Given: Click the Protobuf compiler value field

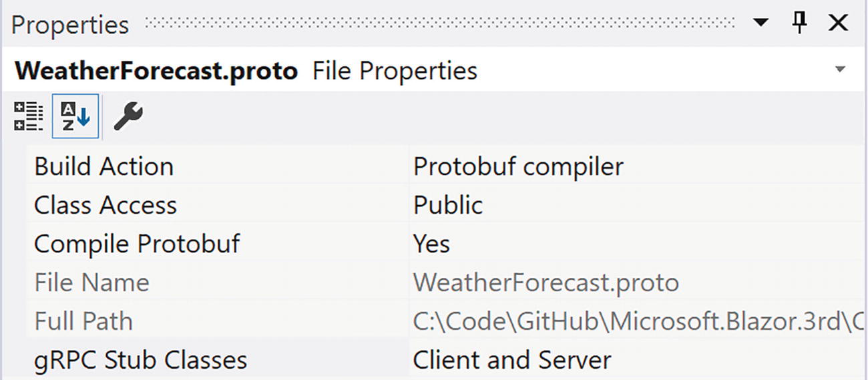Looking at the screenshot, I should (518, 166).
